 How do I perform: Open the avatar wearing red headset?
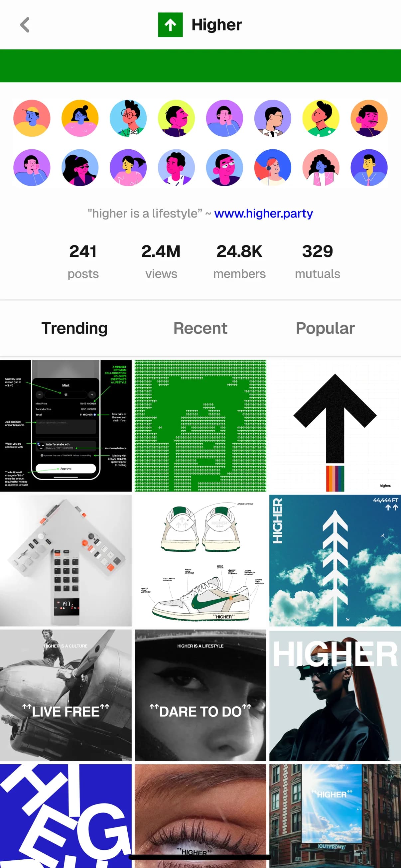273,168
